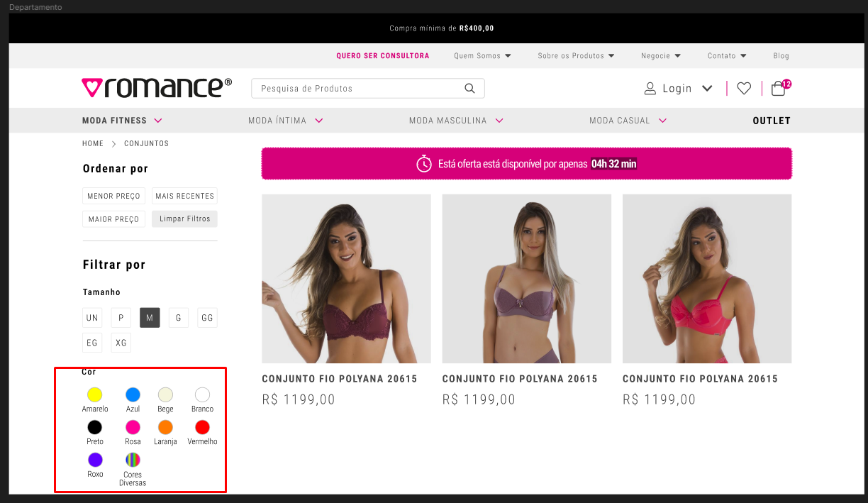Click the Login text link

(x=677, y=89)
